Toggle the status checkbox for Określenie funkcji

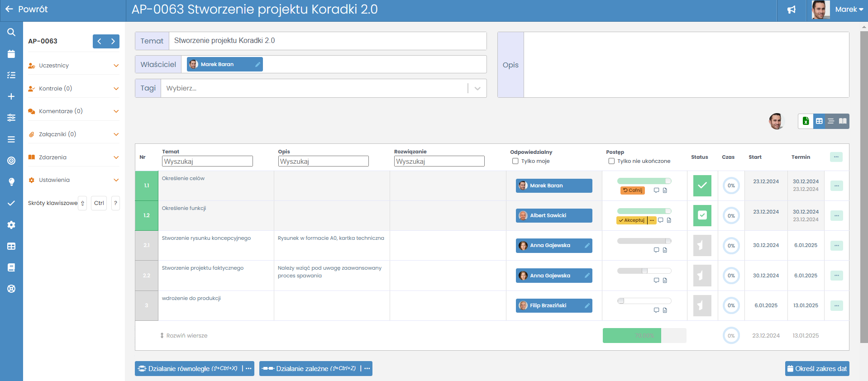click(x=702, y=215)
